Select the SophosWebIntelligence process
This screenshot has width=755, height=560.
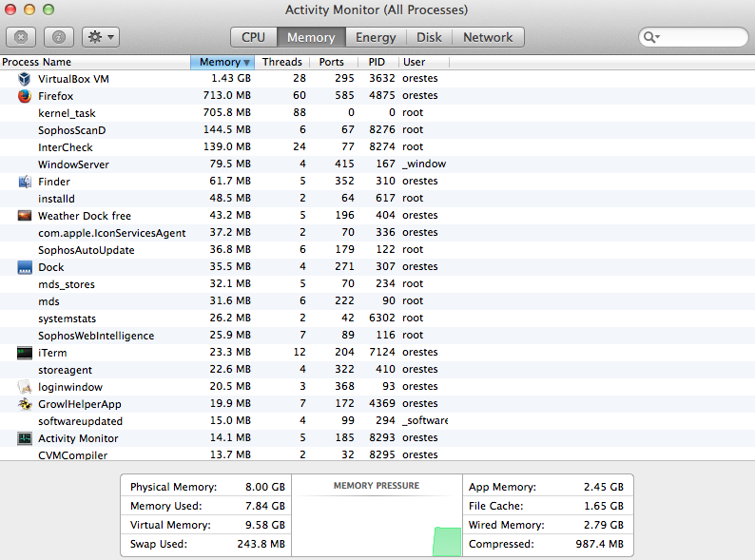click(377, 335)
